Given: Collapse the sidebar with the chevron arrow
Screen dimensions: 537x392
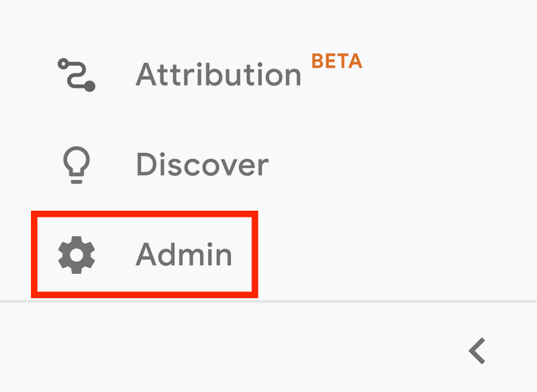Looking at the screenshot, I should (477, 351).
